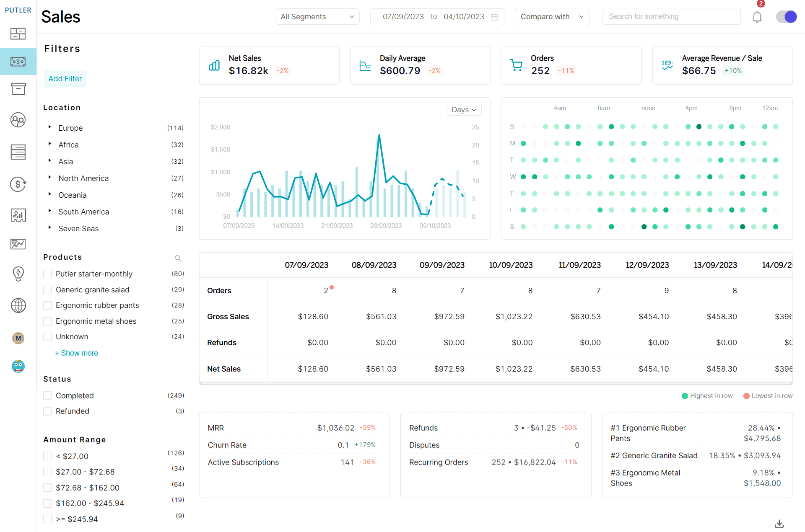Click the user avatar icon top right
This screenshot has height=532, width=805.
point(790,17)
